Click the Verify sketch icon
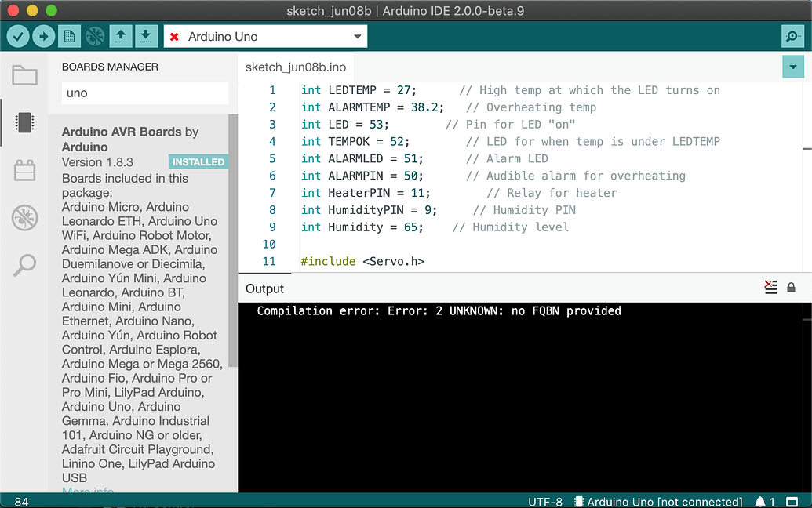 point(17,36)
